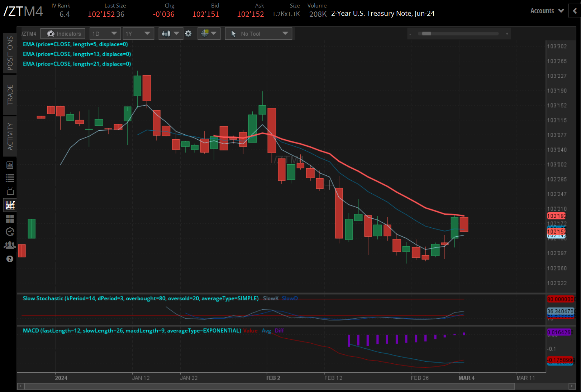The width and height of the screenshot is (581, 392).
Task: Click the 36.340470 stochastic value marker
Action: coord(561,311)
